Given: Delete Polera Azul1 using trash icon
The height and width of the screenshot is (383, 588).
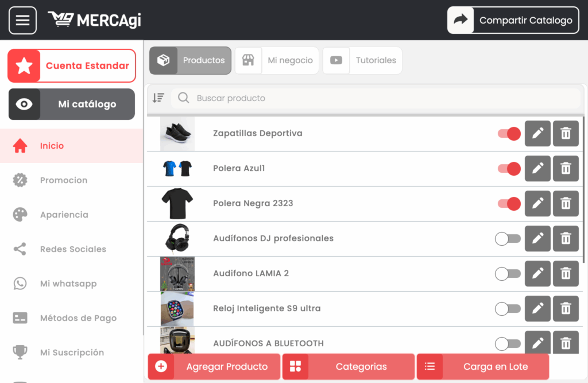Looking at the screenshot, I should pos(566,169).
